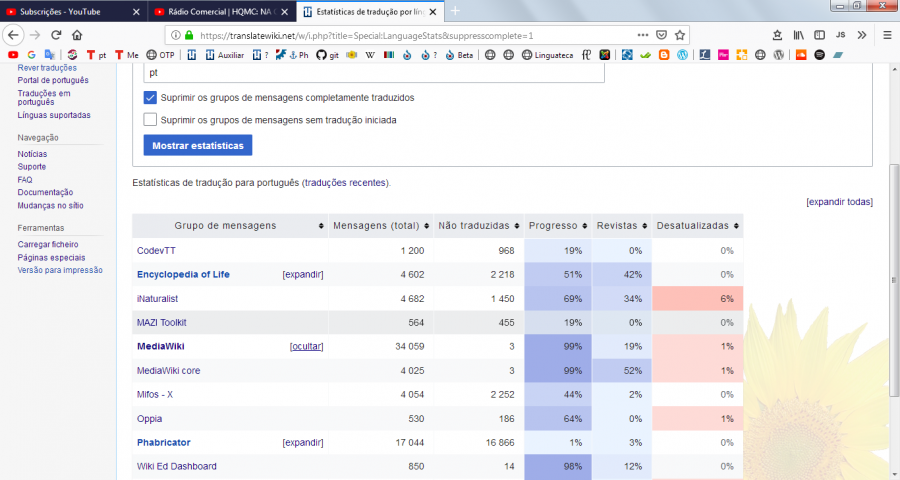
Task: Show site information for translatewiki.net
Action: pyautogui.click(x=176, y=36)
